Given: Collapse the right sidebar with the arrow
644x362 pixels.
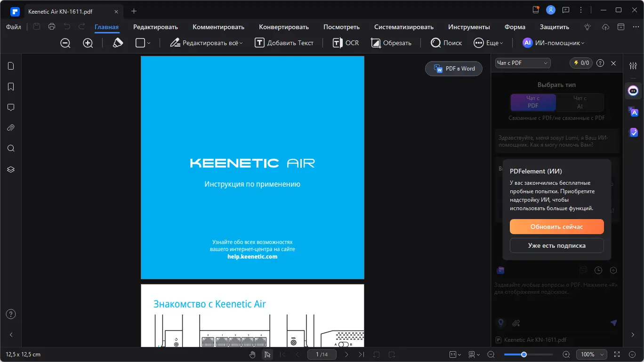Looking at the screenshot, I should (x=633, y=335).
